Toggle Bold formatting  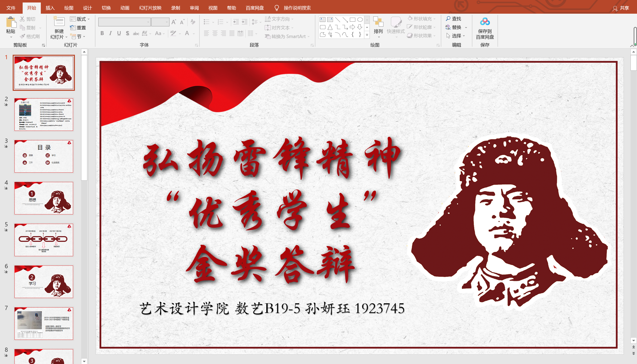pyautogui.click(x=102, y=33)
